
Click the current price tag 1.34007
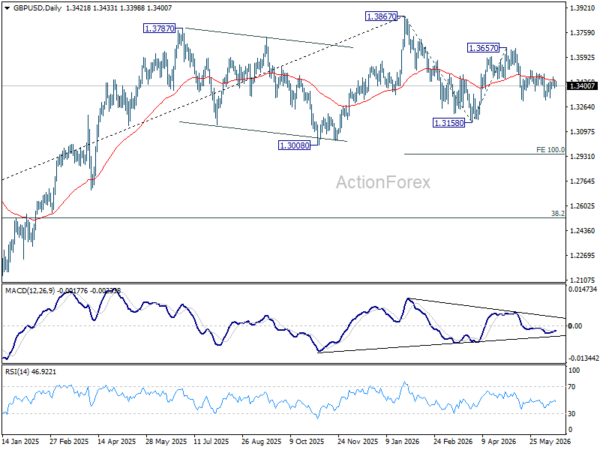point(582,86)
